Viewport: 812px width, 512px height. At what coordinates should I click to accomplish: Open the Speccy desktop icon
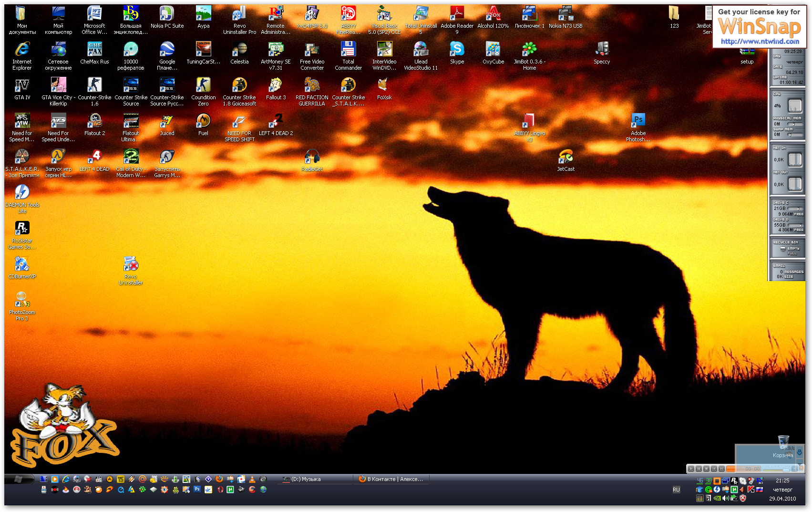(602, 50)
